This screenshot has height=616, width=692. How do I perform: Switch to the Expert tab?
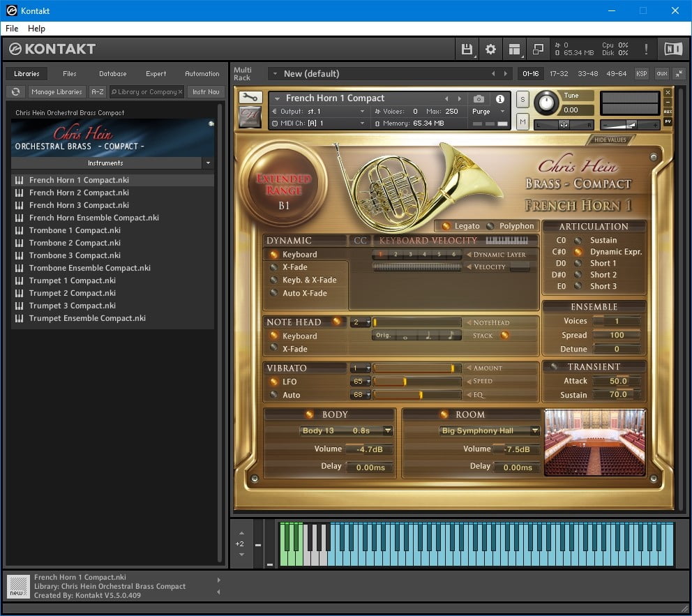click(156, 74)
